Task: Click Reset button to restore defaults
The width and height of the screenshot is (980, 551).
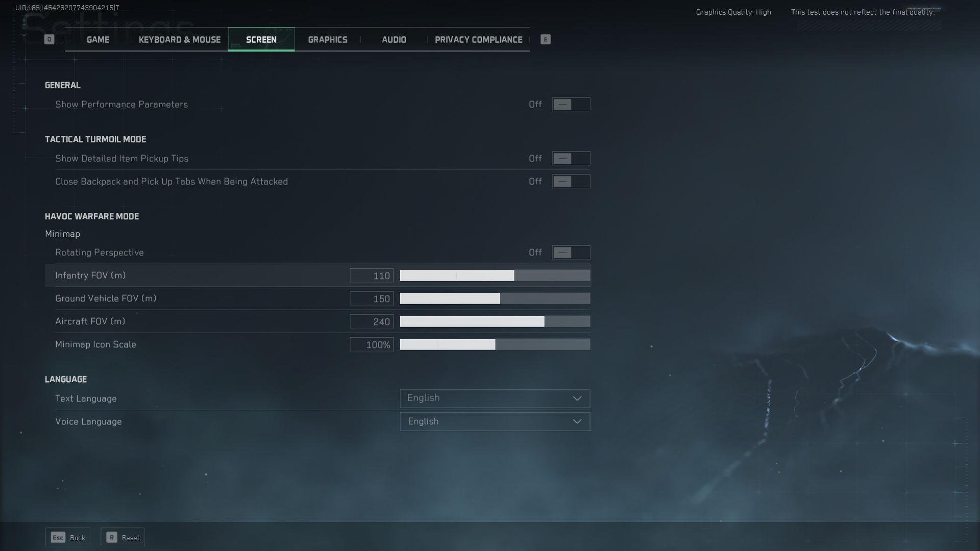Action: click(x=122, y=538)
